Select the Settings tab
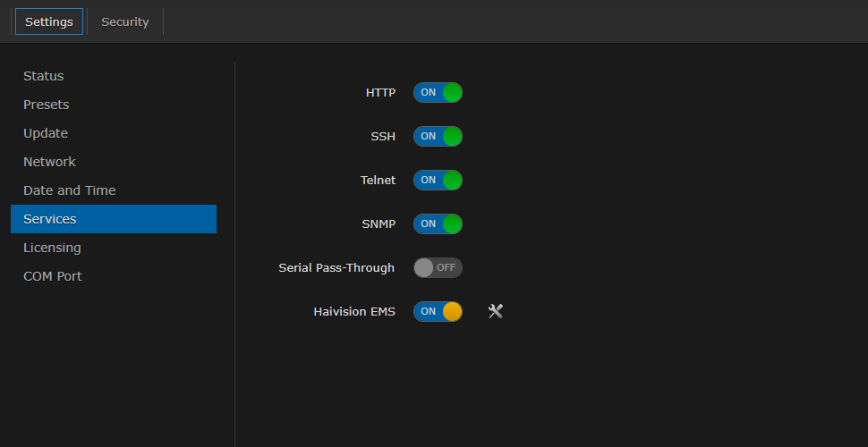The image size is (868, 447). (49, 21)
